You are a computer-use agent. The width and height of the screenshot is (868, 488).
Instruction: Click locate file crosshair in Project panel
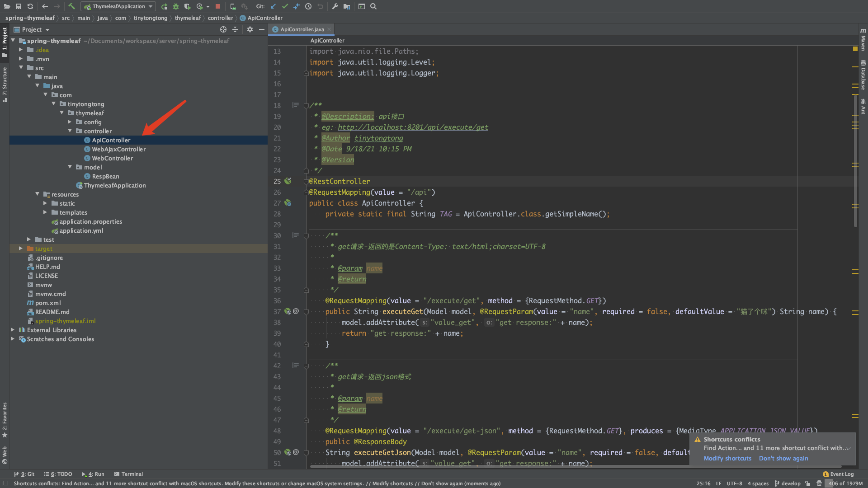223,29
